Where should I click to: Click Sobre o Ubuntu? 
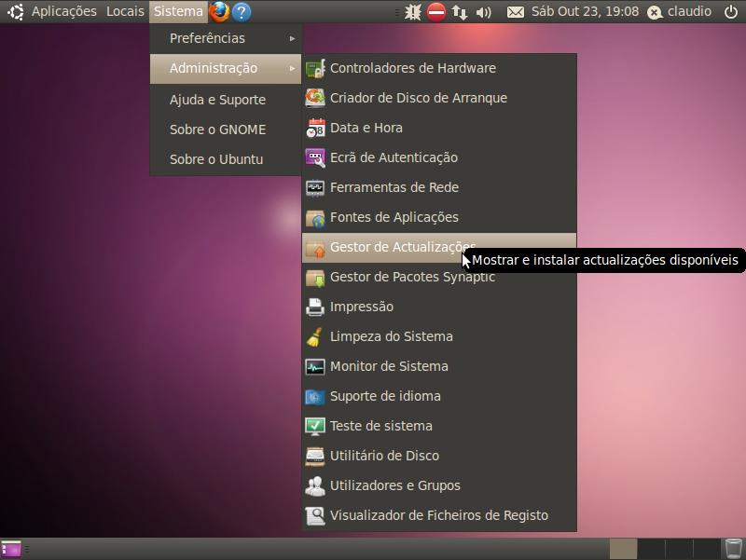[216, 159]
